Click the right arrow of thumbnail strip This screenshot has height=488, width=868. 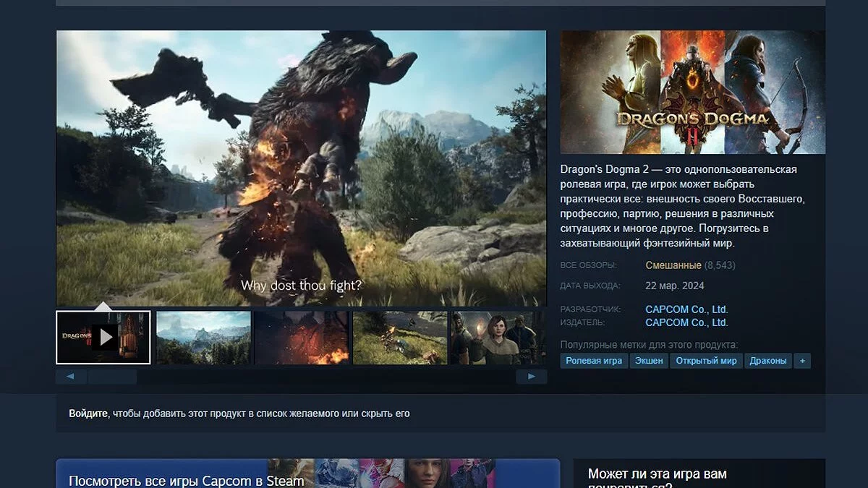point(532,377)
